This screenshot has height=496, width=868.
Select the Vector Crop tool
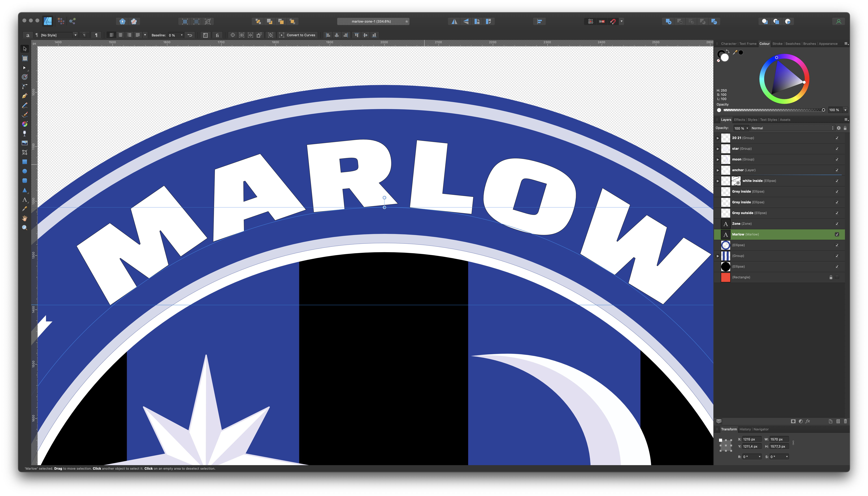25,152
